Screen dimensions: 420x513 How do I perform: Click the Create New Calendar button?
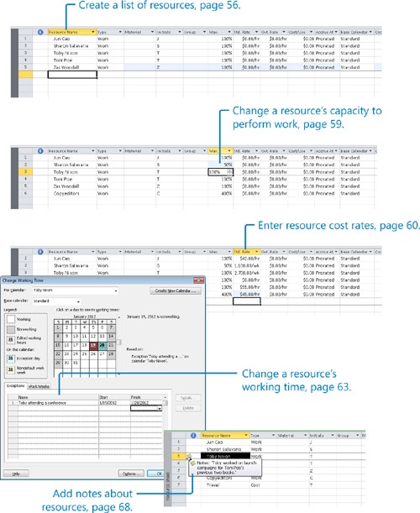coord(176,291)
